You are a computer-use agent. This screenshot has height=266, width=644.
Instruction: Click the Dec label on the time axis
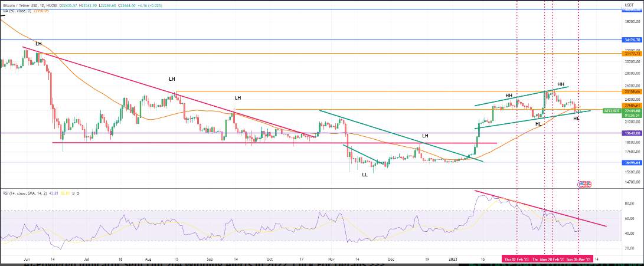point(391,260)
